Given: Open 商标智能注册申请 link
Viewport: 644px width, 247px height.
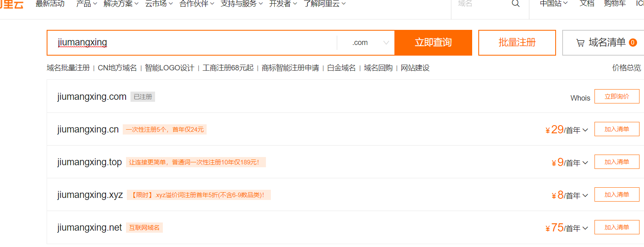Looking at the screenshot, I should (290, 68).
